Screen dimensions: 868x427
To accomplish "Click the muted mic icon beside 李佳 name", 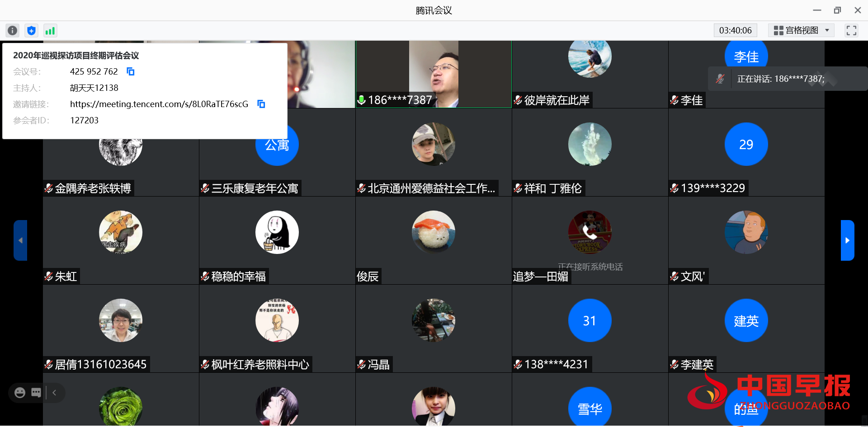I will tap(675, 100).
